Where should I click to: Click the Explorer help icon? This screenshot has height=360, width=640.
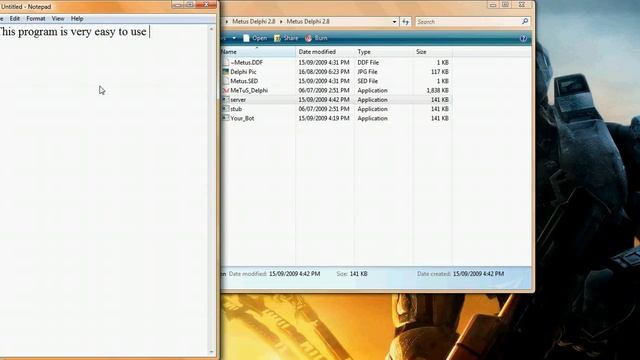523,38
